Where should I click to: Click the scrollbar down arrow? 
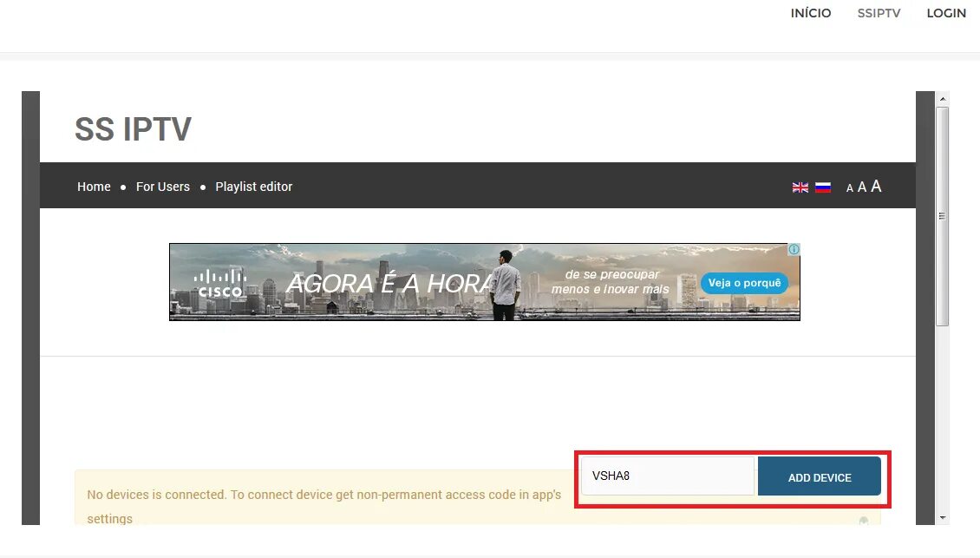pos(943,518)
